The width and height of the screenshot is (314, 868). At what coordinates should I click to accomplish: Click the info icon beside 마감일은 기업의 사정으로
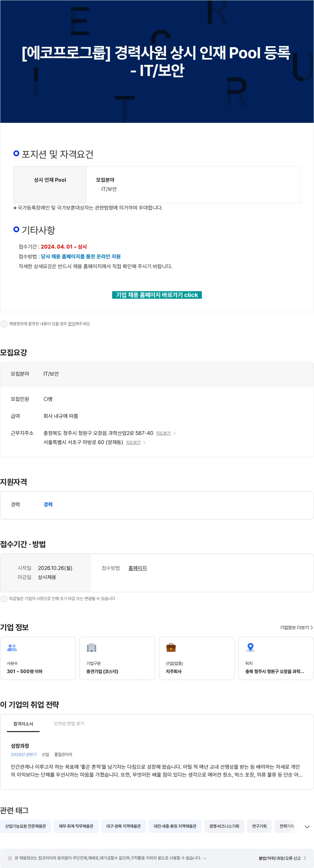[4, 599]
